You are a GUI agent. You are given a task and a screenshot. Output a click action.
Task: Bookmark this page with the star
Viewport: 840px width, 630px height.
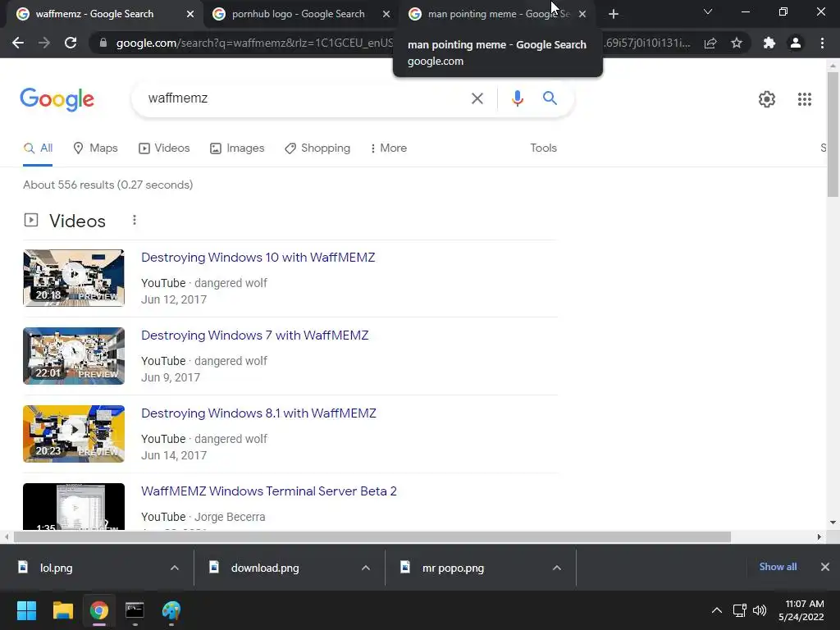(737, 43)
